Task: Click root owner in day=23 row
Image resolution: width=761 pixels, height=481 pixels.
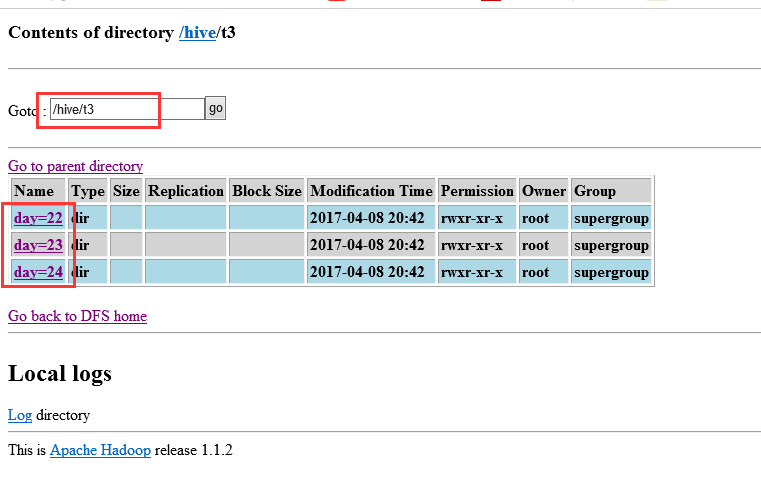Action: [535, 246]
